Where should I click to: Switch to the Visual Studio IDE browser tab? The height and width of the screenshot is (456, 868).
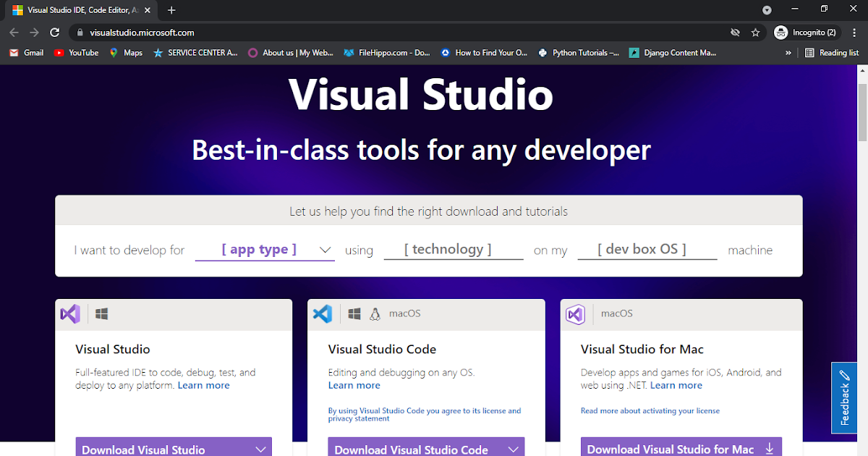[80, 10]
